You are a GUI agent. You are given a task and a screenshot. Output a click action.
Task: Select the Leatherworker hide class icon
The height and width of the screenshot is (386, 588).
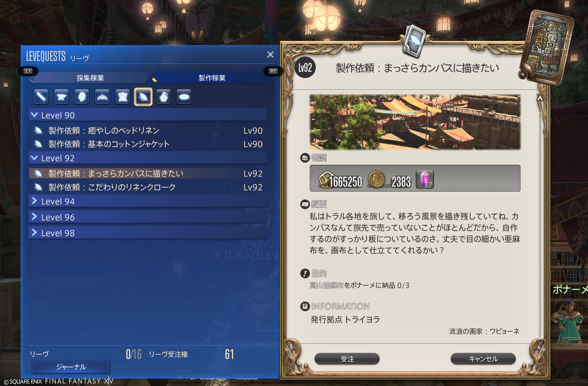123,97
